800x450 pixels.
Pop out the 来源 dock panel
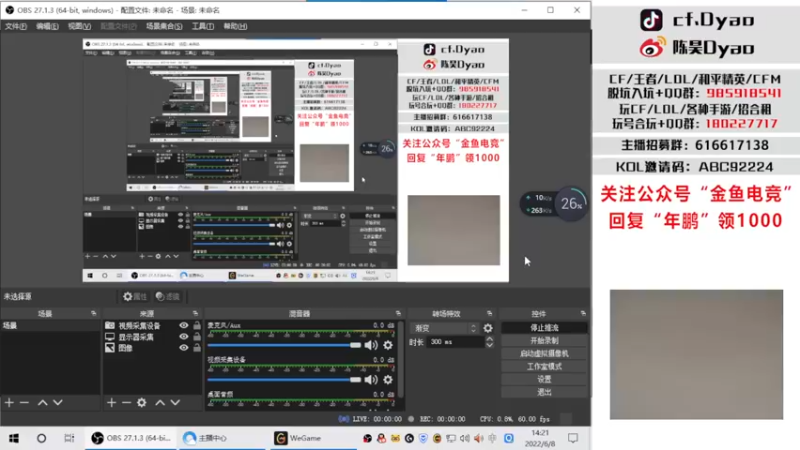coord(195,313)
